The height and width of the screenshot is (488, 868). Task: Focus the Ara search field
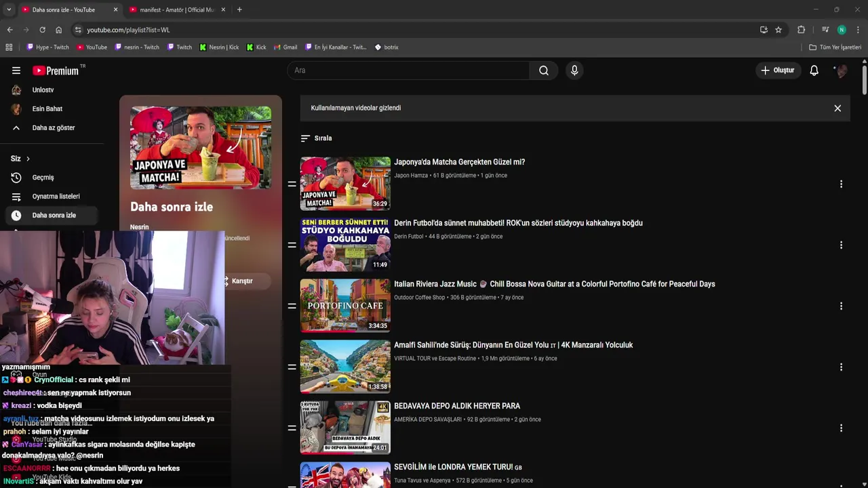click(408, 70)
